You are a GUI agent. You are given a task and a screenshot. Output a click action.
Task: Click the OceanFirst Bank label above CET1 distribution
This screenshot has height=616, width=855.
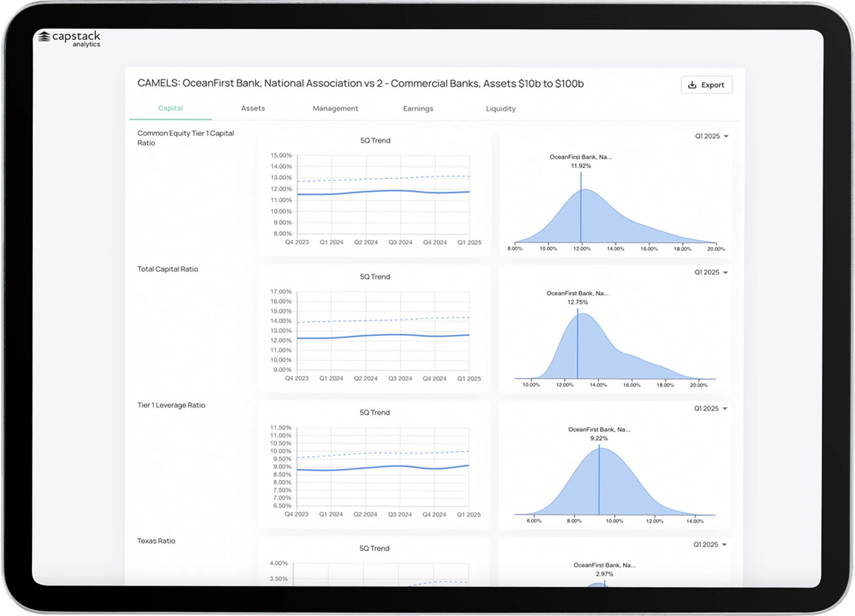(581, 157)
